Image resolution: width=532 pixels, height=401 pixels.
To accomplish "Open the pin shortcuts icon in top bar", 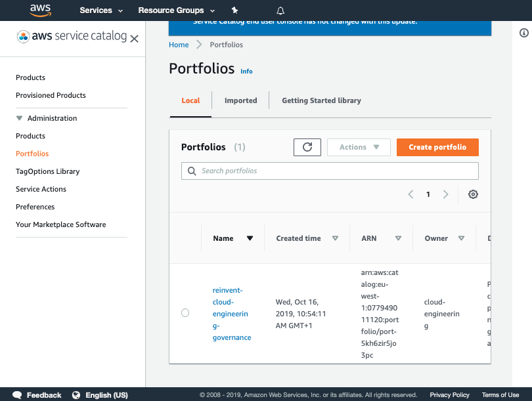I will [x=234, y=11].
